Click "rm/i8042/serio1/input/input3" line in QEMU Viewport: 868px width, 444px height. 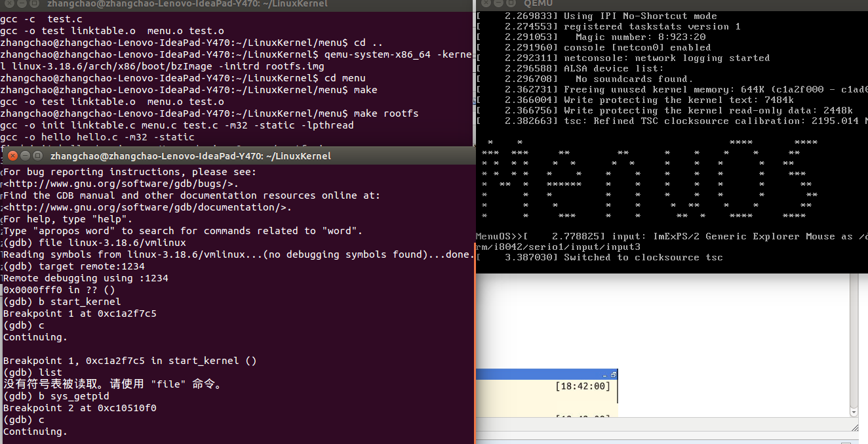[x=558, y=247]
